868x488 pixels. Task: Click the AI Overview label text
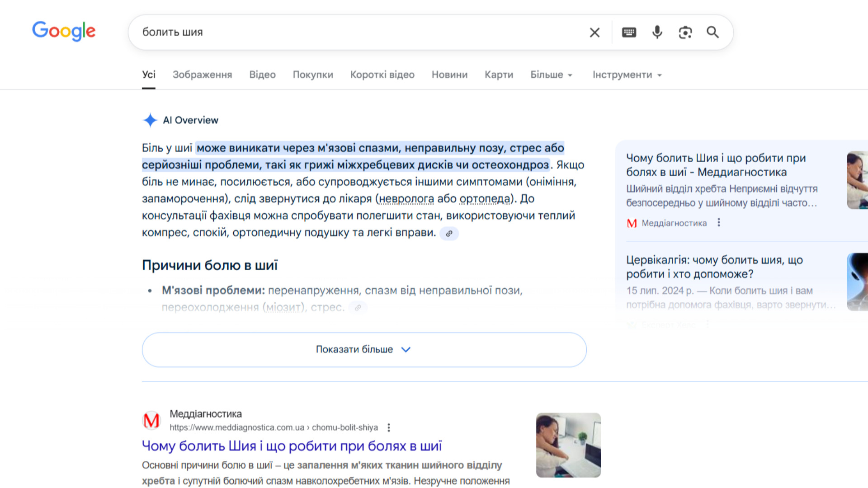[190, 120]
